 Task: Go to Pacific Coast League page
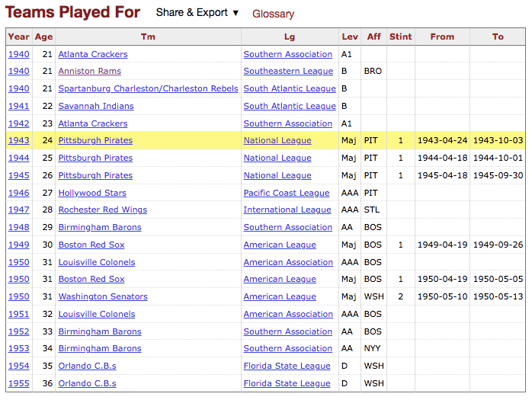[x=287, y=194]
